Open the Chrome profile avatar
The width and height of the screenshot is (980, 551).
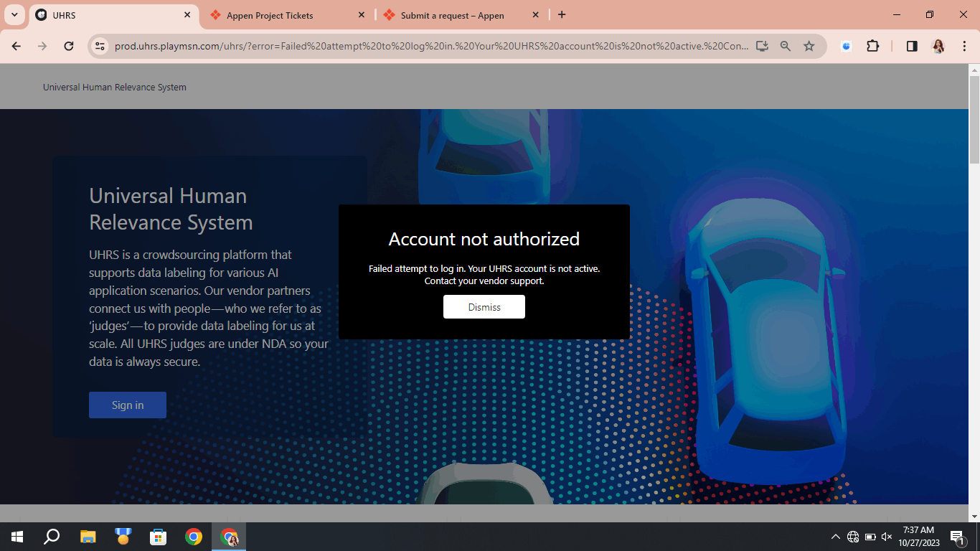[x=938, y=45]
